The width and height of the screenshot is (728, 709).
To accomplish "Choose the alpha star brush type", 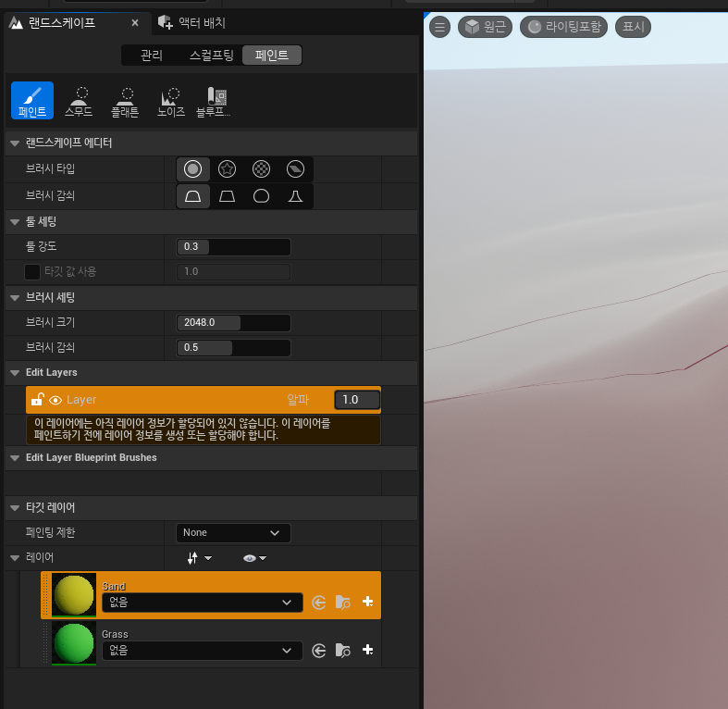I will [x=227, y=169].
